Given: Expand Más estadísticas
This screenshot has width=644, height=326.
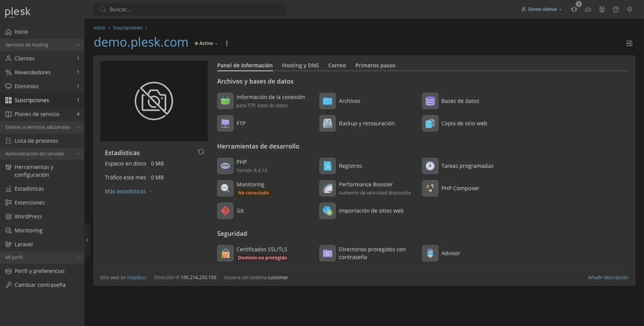Looking at the screenshot, I should tap(125, 191).
